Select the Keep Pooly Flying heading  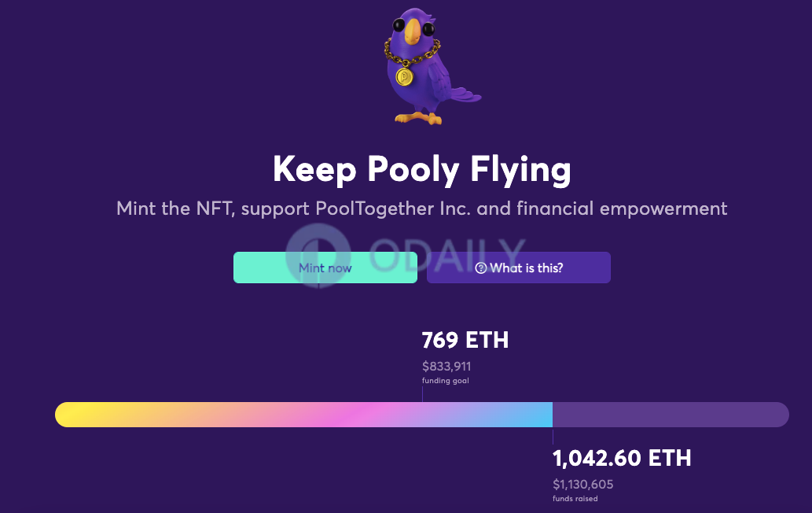[x=422, y=169]
